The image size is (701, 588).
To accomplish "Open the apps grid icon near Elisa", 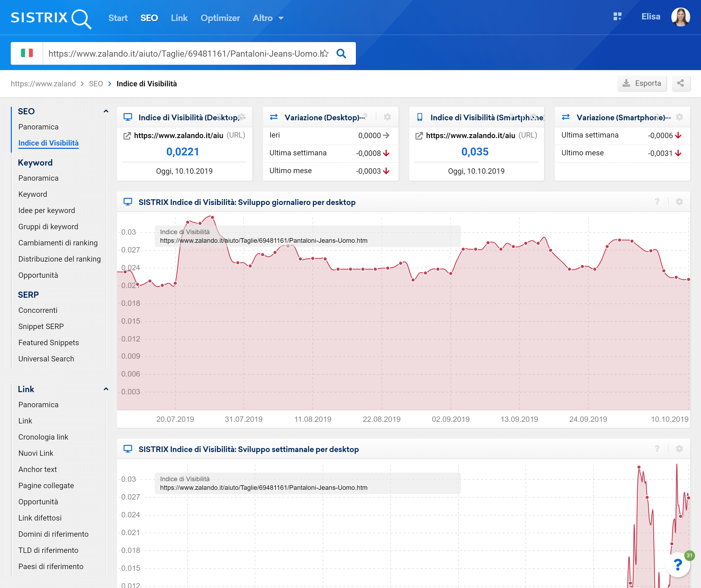I will coord(617,17).
